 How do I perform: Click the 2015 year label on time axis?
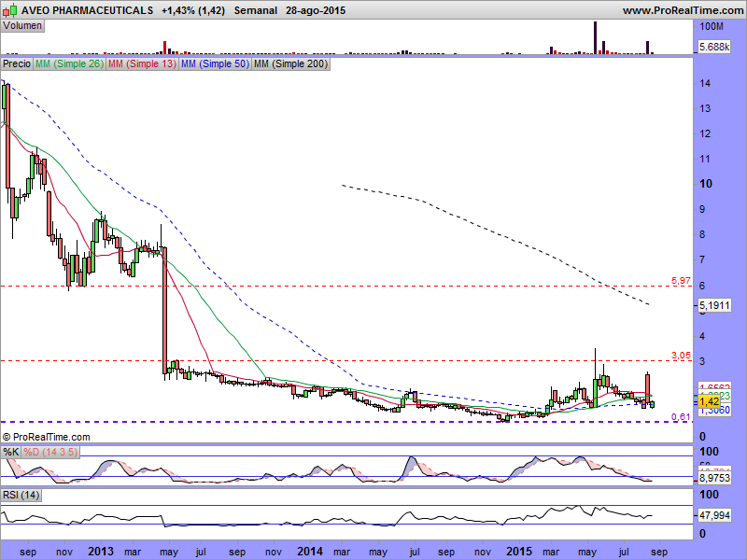pos(519,552)
